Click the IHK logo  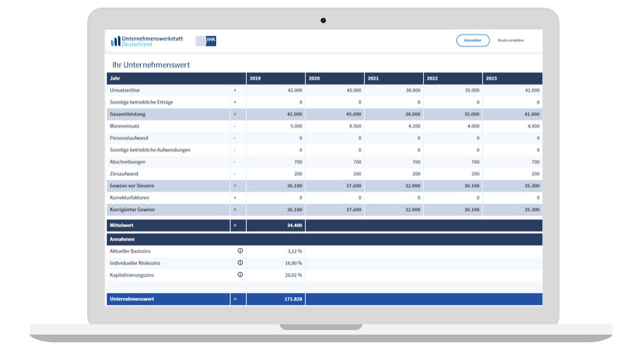pyautogui.click(x=206, y=41)
